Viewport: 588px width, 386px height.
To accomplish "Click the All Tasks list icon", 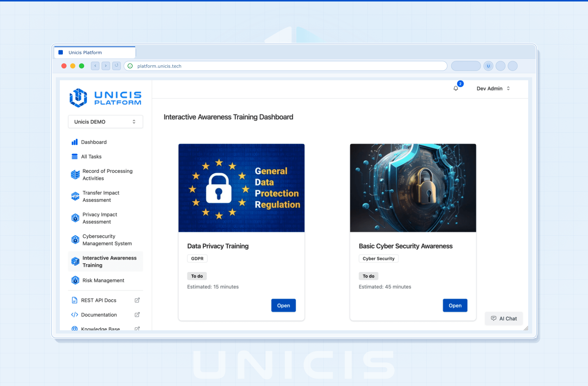I will (x=75, y=157).
